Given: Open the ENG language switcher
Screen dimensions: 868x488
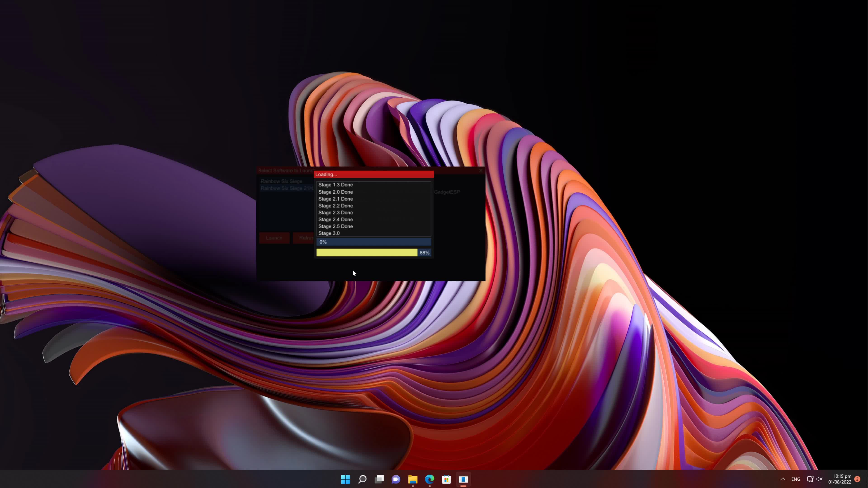Looking at the screenshot, I should (796, 479).
